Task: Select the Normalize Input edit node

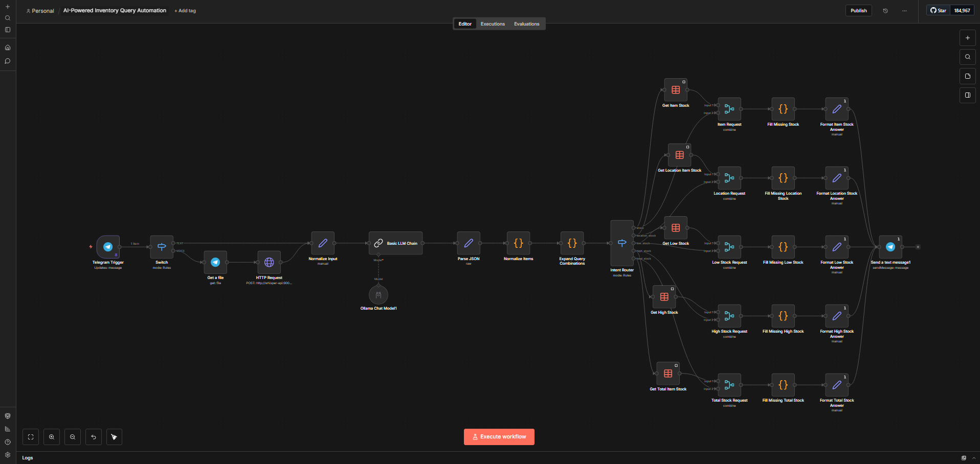Action: [x=323, y=243]
